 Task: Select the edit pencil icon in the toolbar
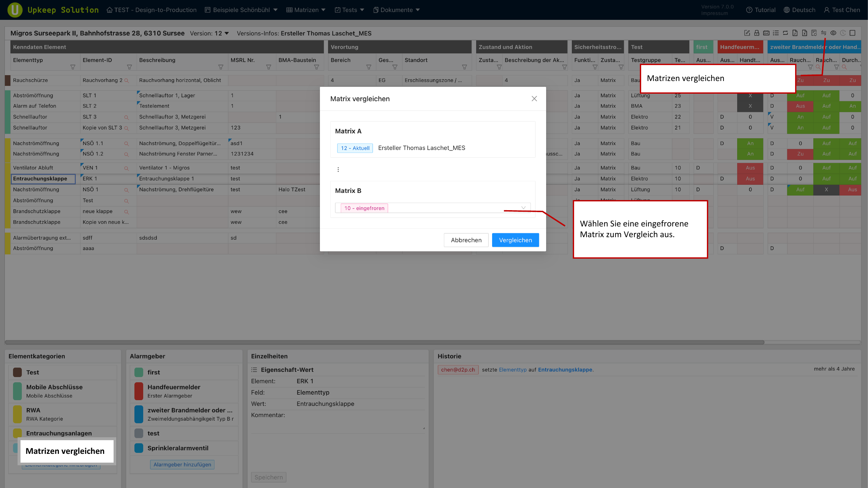coord(747,33)
